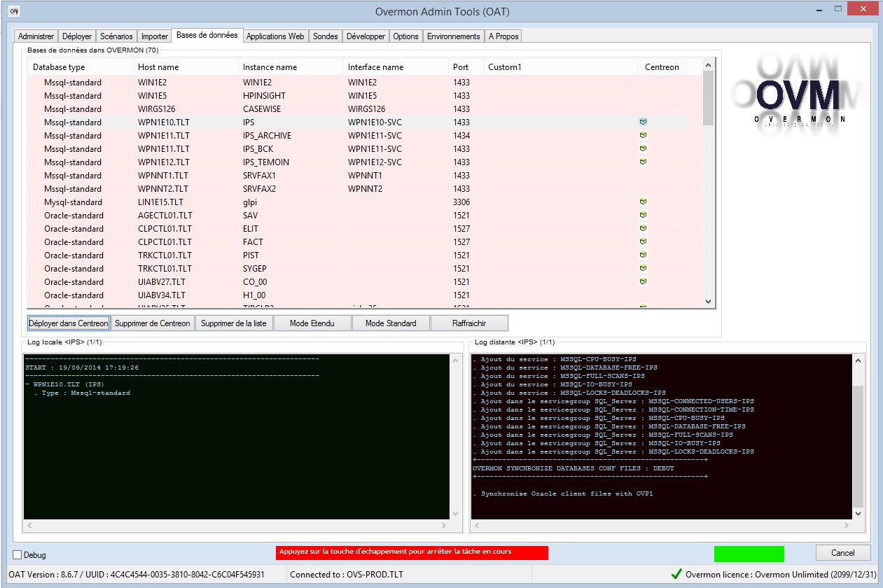Sort the list by Port column header
The image size is (883, 588).
pyautogui.click(x=461, y=67)
